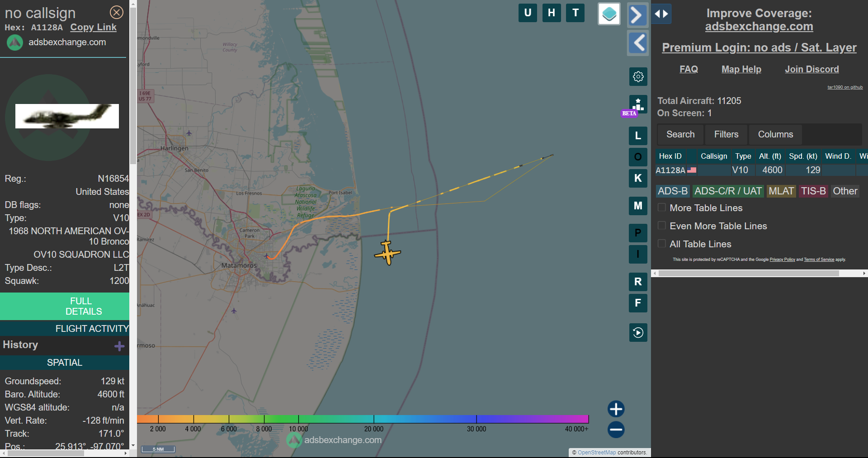Click the T track toggle button
Viewport: 868px width, 458px height.
coord(576,13)
